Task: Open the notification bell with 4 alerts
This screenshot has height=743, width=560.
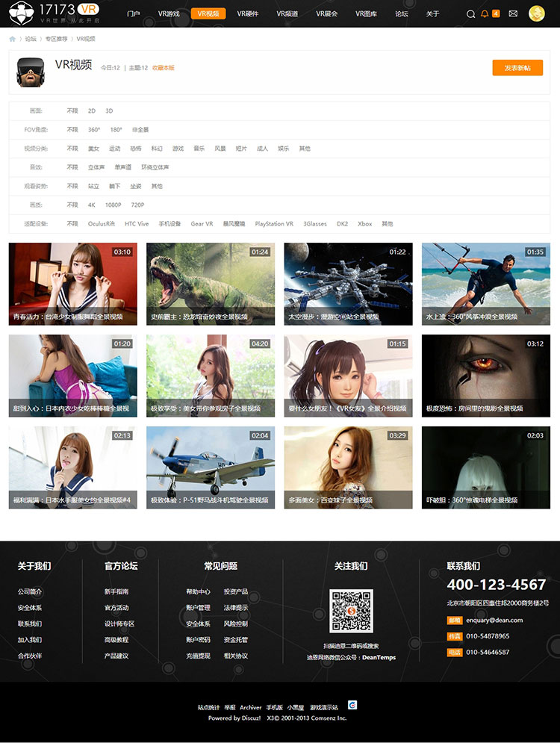Action: point(485,13)
